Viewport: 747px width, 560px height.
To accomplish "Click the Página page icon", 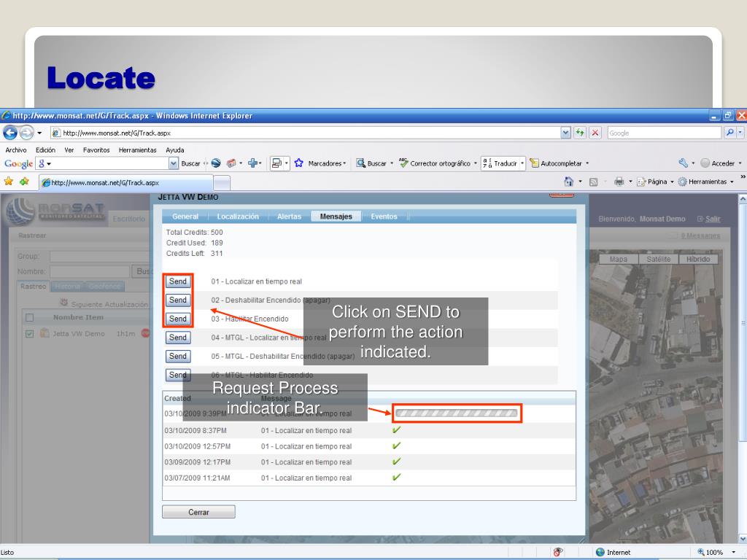I will 641,182.
